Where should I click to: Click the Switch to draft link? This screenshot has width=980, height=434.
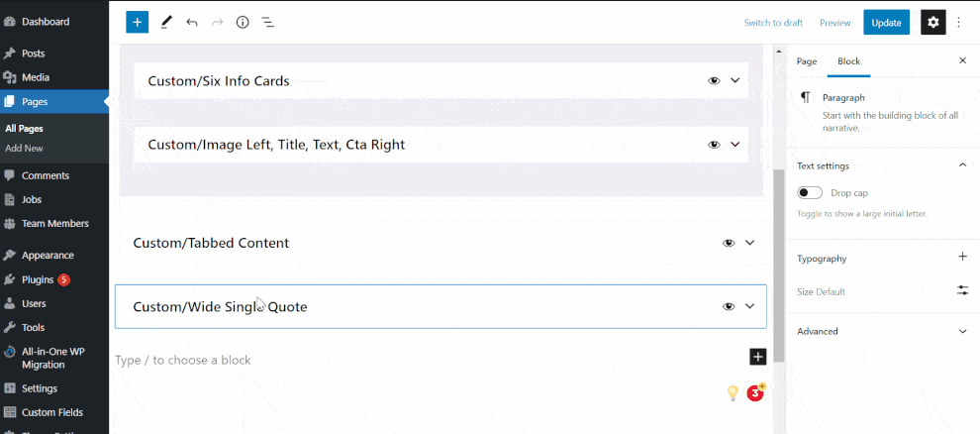[773, 23]
